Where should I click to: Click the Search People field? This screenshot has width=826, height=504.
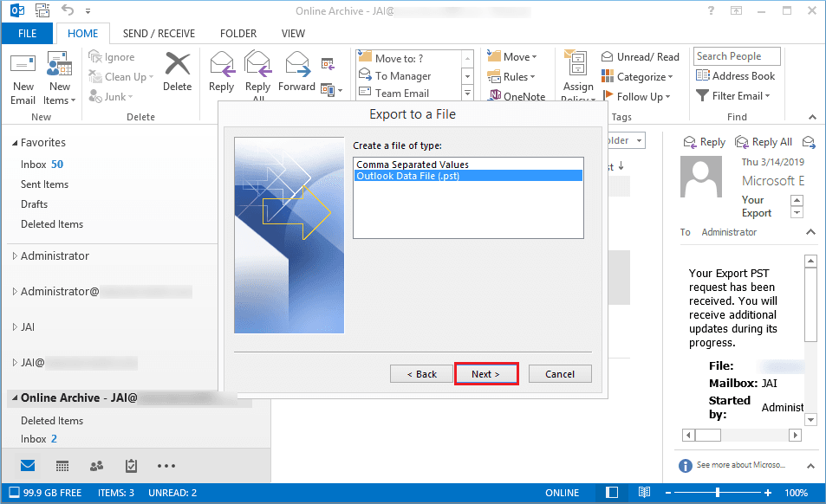pyautogui.click(x=737, y=55)
